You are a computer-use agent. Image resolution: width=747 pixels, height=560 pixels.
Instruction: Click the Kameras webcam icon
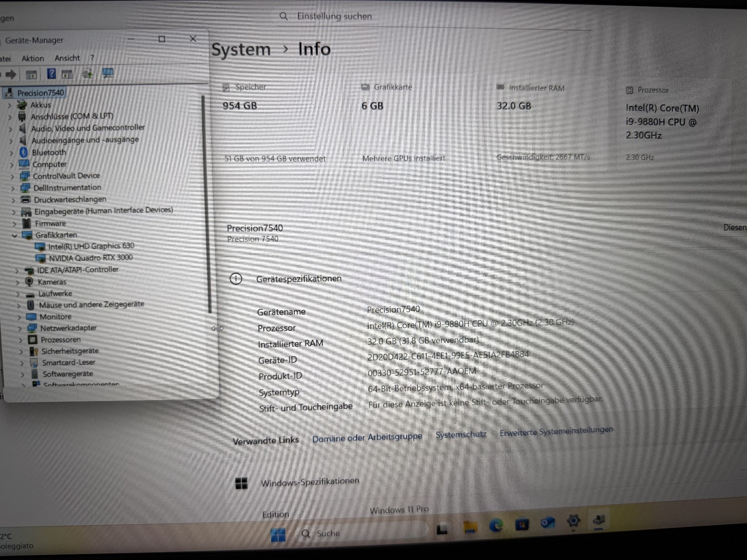point(29,281)
